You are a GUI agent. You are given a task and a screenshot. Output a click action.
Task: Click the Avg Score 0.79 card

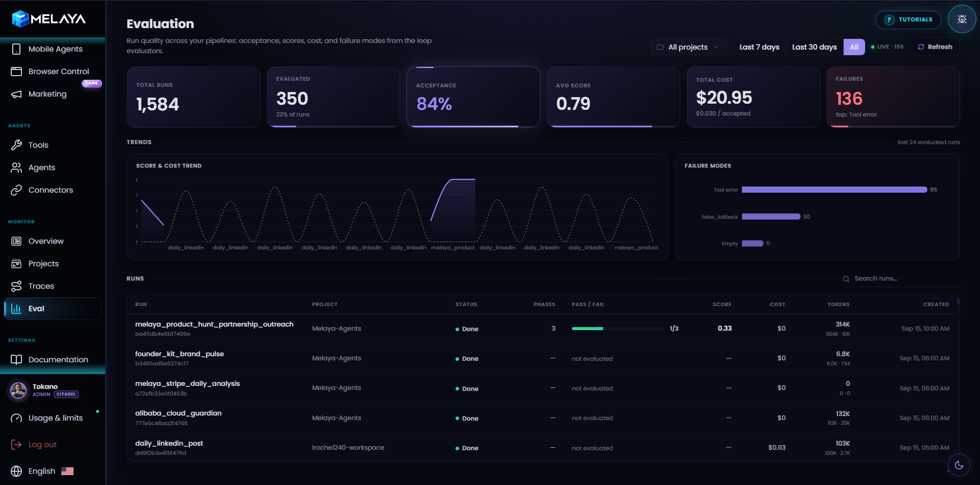pyautogui.click(x=613, y=97)
